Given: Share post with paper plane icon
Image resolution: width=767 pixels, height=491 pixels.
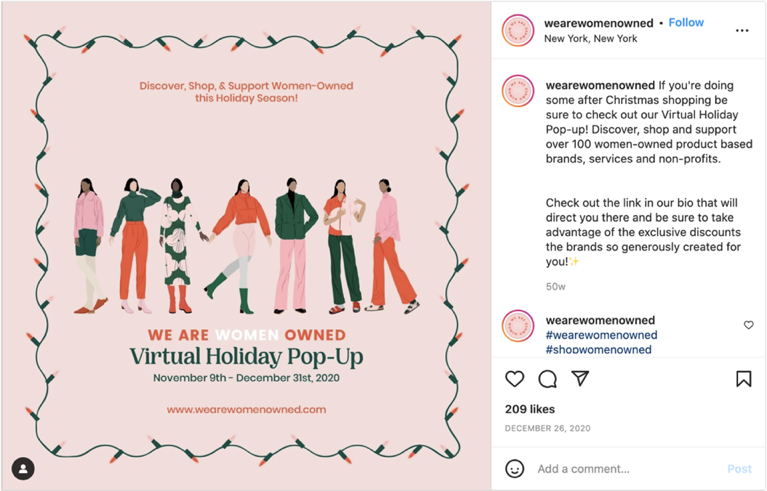Looking at the screenshot, I should pyautogui.click(x=580, y=378).
